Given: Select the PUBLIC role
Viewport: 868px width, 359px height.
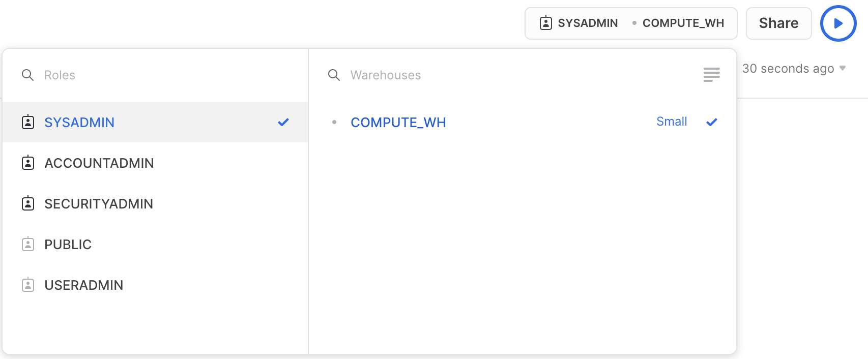Looking at the screenshot, I should (x=68, y=244).
